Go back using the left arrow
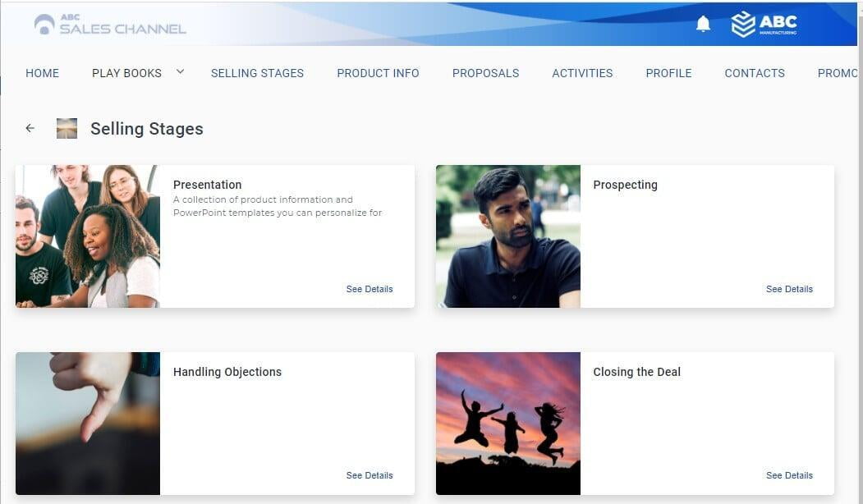The height and width of the screenshot is (504, 863). [30, 128]
